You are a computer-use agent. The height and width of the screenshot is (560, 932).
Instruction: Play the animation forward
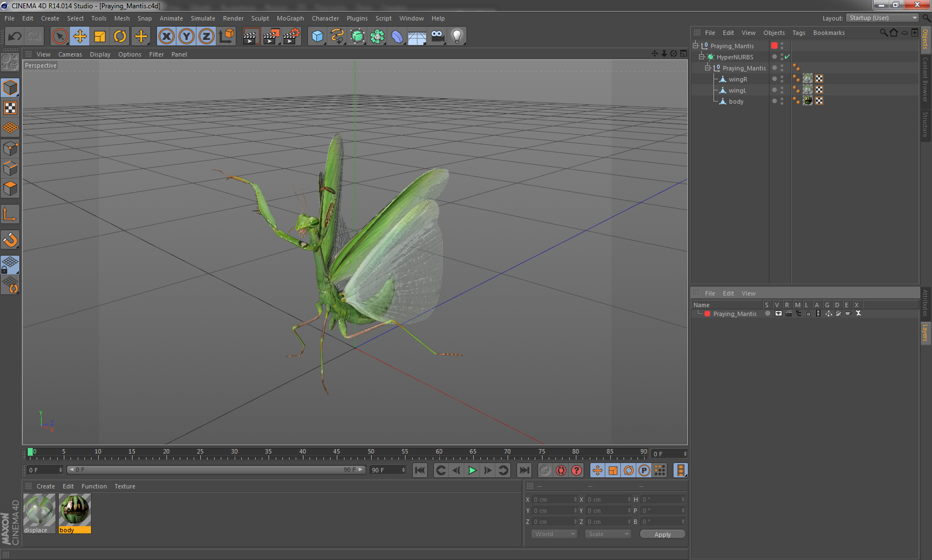(472, 470)
